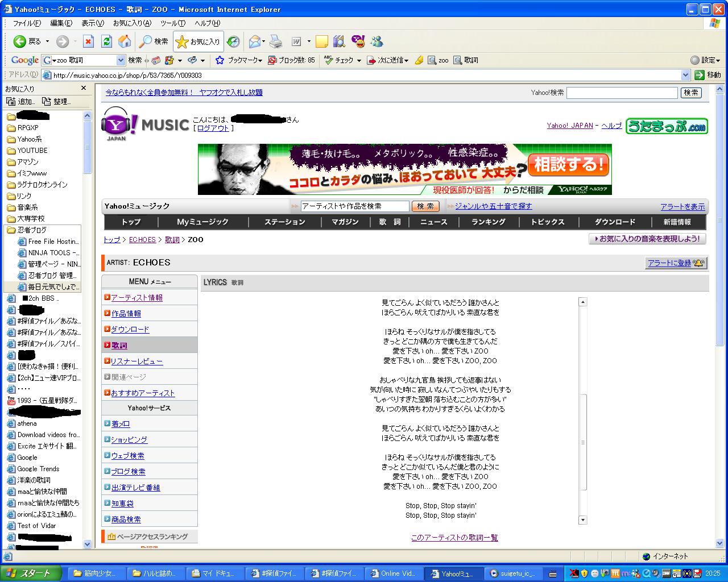Open the 編集 menu
This screenshot has width=728, height=582.
(61, 23)
